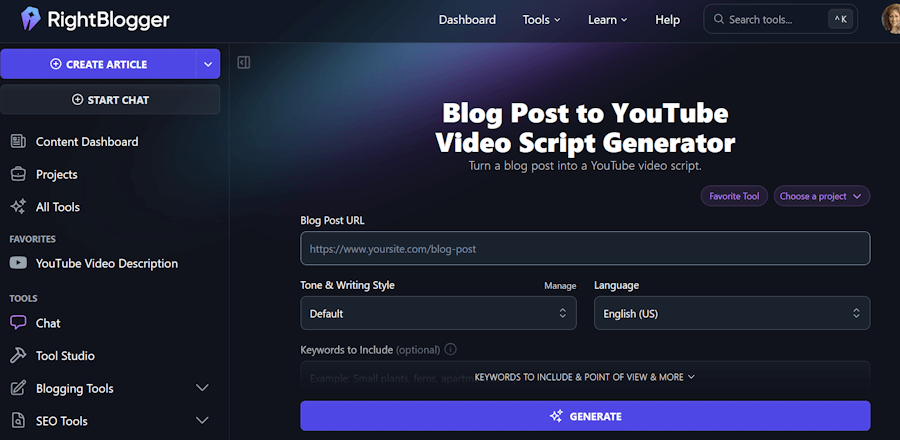Click the All Tools sparkle icon
The height and width of the screenshot is (440, 900).
coord(18,207)
